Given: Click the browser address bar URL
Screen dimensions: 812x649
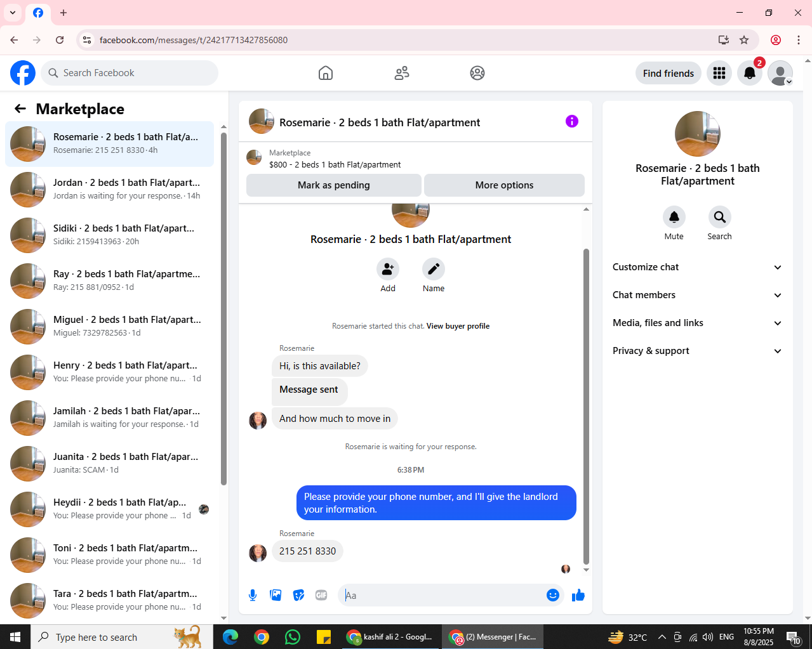Looking at the screenshot, I should point(194,40).
